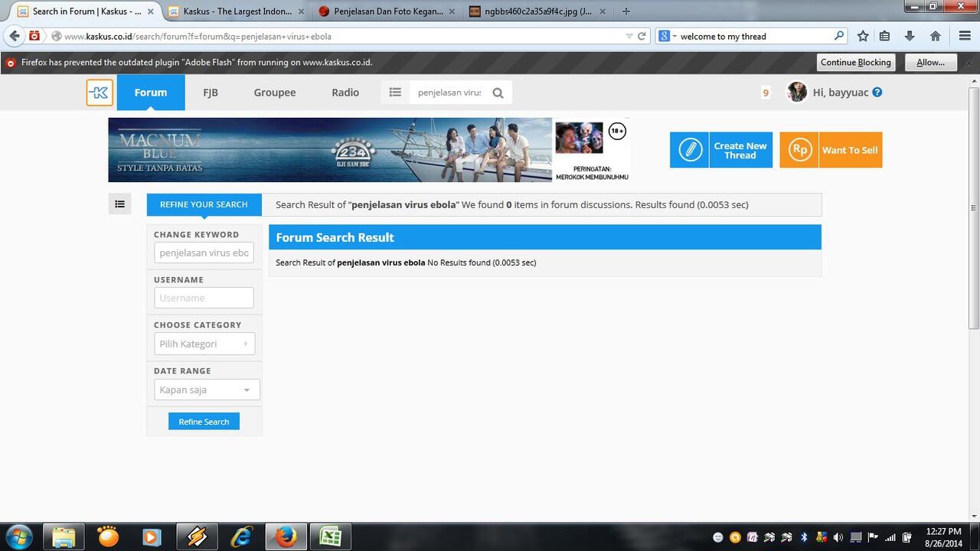Open Windows Explorer from taskbar
Screen dimensions: 980x551
pos(64,536)
